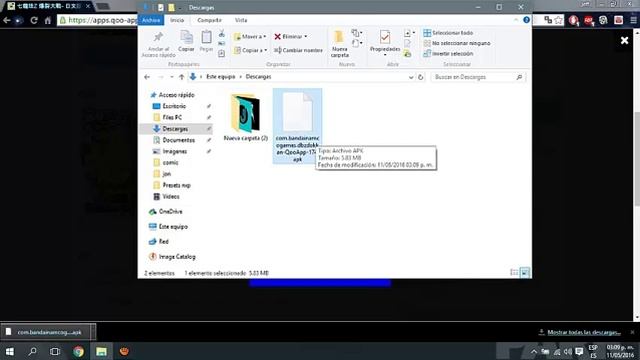The image size is (640, 360).
Task: Select Acceso rápido in the sidebar
Action: click(176, 95)
